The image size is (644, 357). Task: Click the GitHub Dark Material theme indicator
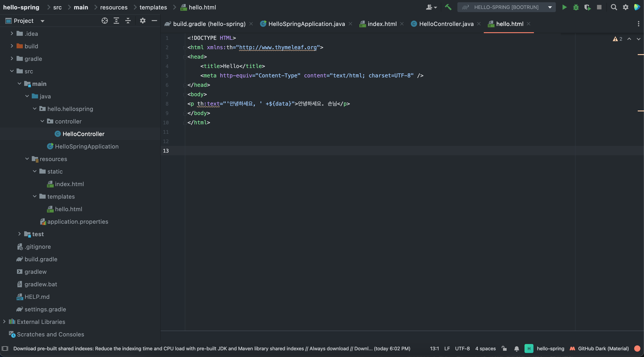click(599, 348)
